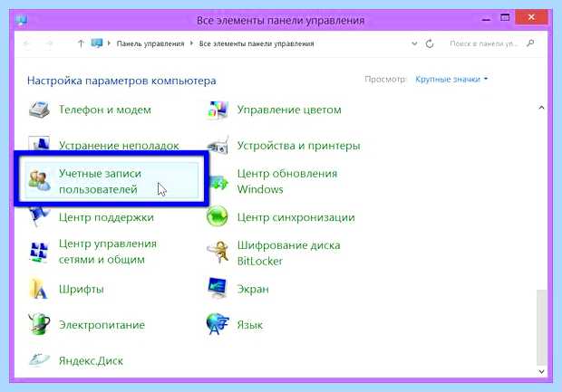562x392 pixels.
Task: Click the search magnifier icon
Action: [x=530, y=43]
